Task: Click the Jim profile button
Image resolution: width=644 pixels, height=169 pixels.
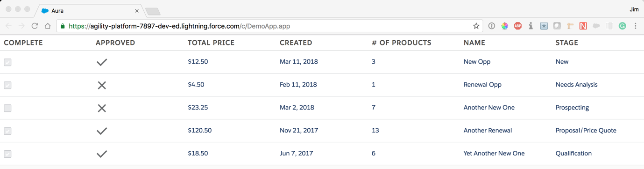Action: click(634, 9)
